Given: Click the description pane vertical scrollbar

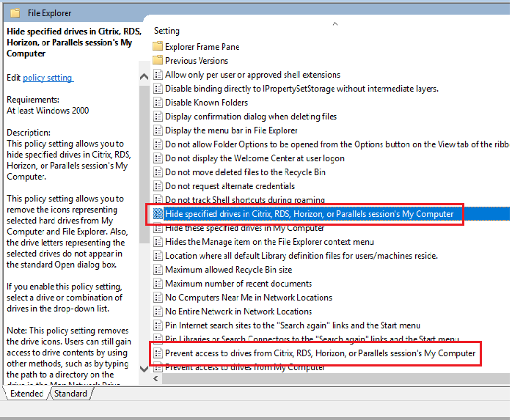Looking at the screenshot, I should (143, 220).
